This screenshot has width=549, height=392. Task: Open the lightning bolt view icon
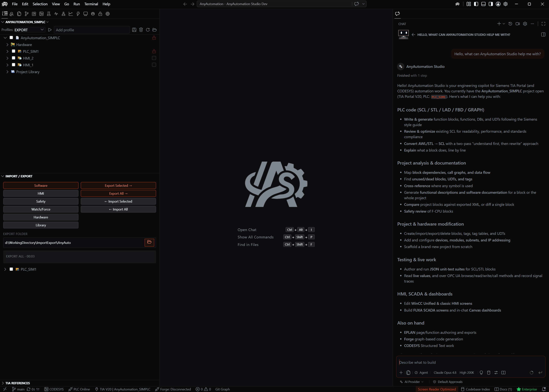pyautogui.click(x=78, y=14)
